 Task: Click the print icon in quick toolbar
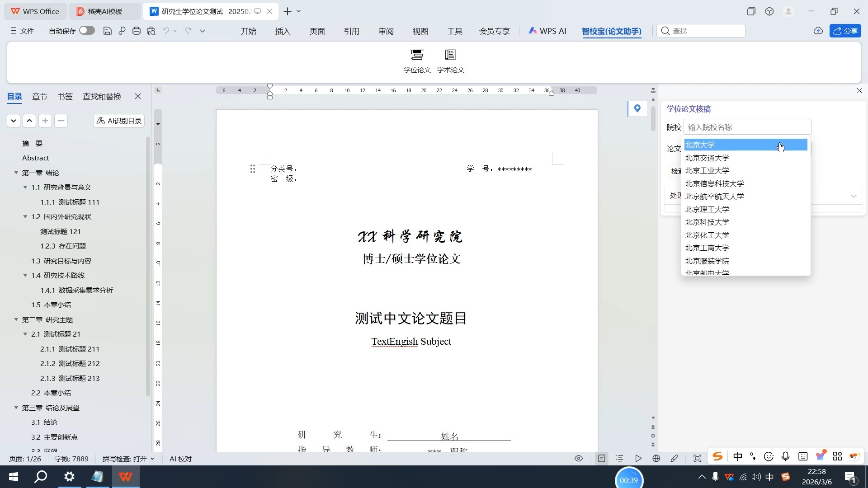click(x=137, y=31)
